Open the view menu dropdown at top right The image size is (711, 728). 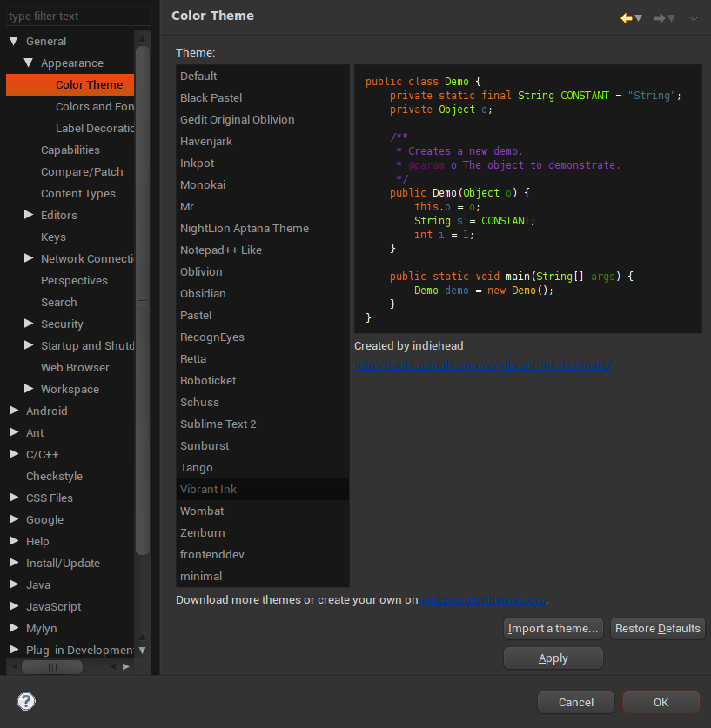tap(694, 17)
